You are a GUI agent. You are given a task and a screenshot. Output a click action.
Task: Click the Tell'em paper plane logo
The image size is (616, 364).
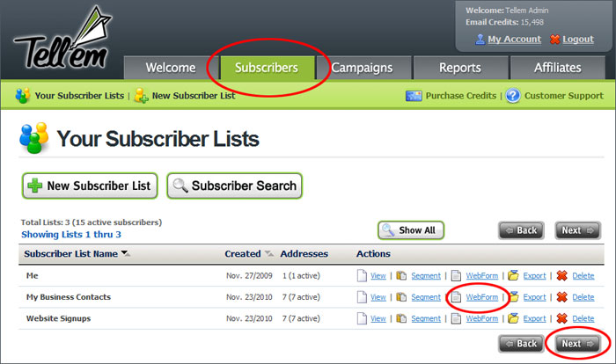[x=62, y=38]
